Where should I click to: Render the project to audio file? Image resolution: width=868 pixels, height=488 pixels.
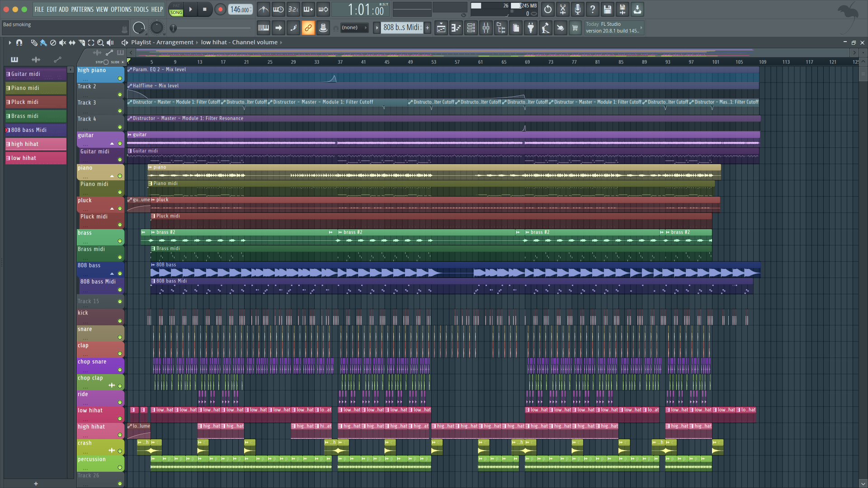click(623, 9)
